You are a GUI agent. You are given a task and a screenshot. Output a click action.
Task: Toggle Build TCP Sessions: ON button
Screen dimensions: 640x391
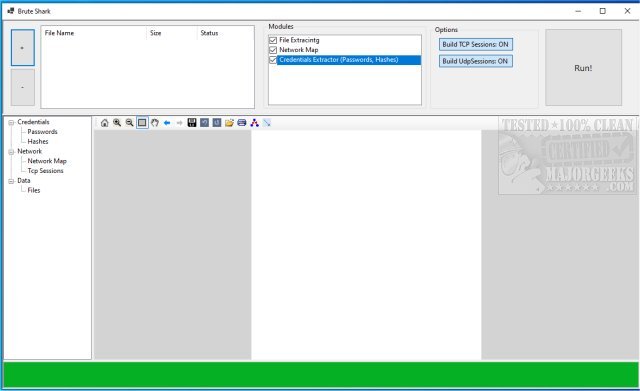click(x=476, y=44)
